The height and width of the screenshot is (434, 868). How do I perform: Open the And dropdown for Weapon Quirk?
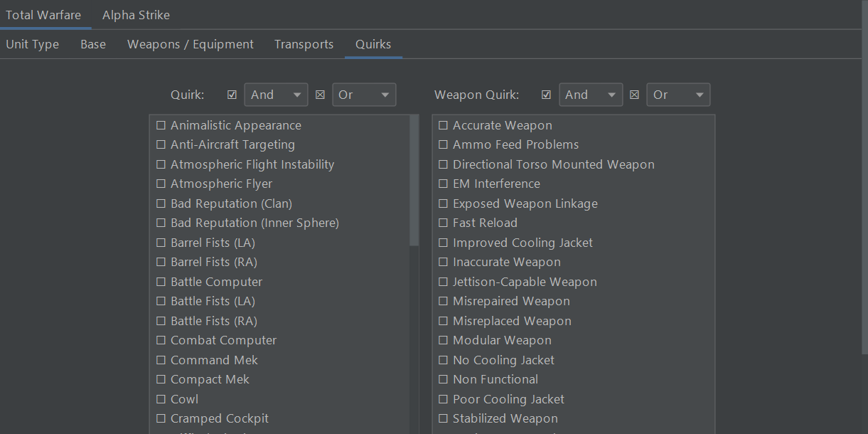(591, 94)
